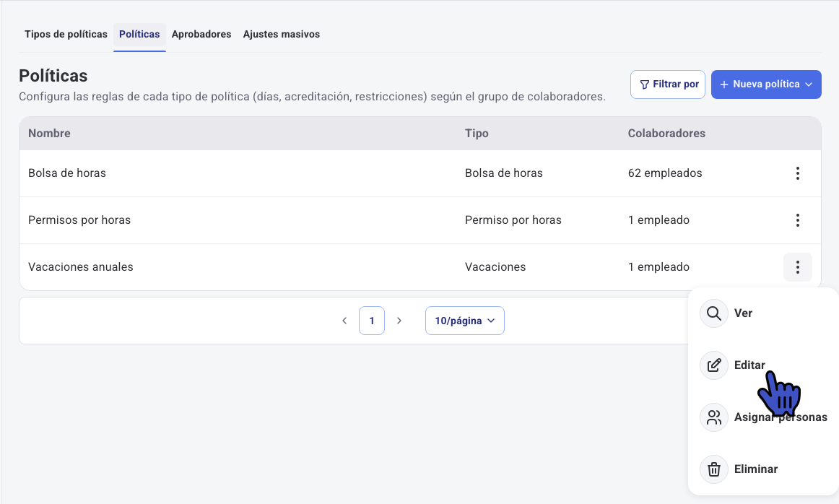
Task: Open the Aprobadores tab
Action: click(201, 34)
